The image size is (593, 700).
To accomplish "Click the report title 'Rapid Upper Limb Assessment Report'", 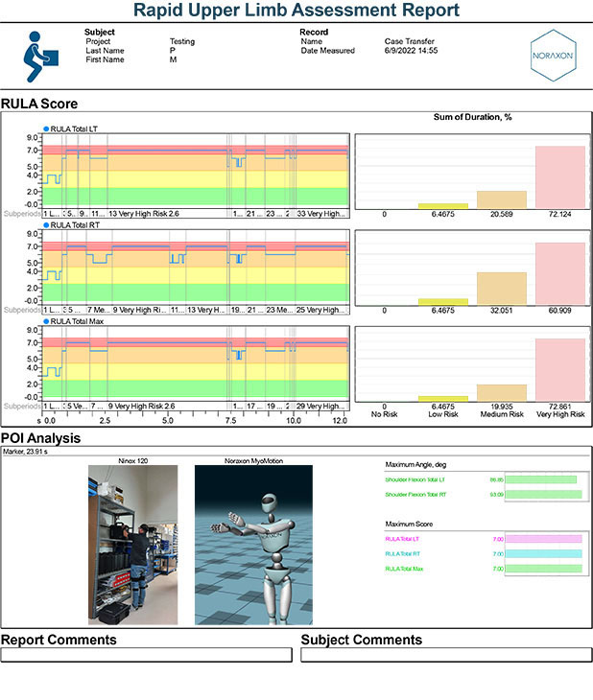I will (296, 10).
